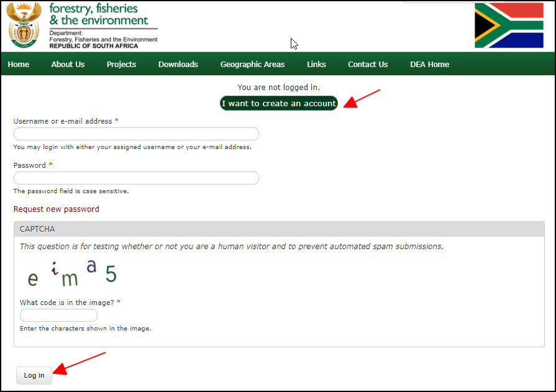556x392 pixels.
Task: Go to the About Us page
Action: [68, 65]
